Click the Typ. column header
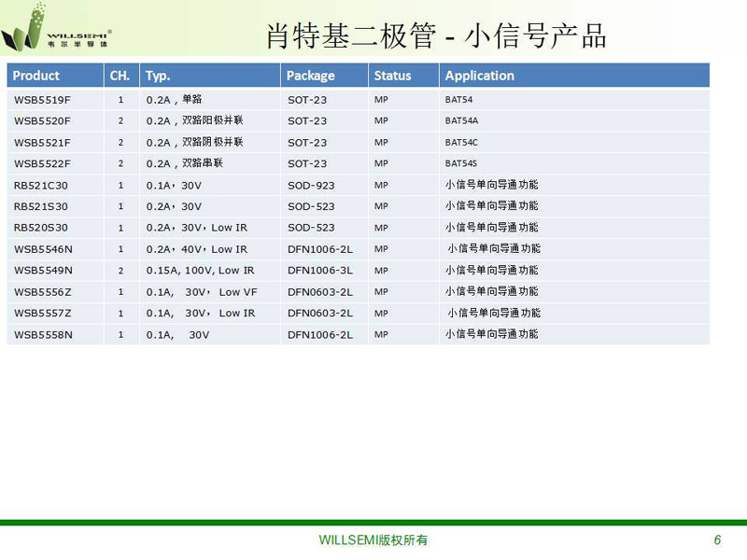The image size is (747, 560). coord(158,76)
